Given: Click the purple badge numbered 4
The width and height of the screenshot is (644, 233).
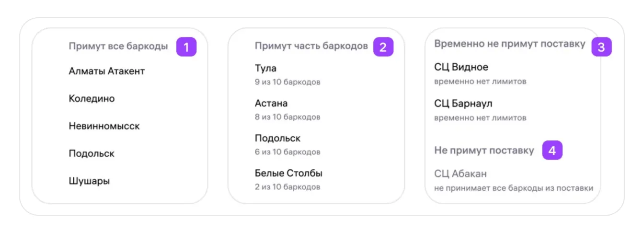Looking at the screenshot, I should pos(552,151).
